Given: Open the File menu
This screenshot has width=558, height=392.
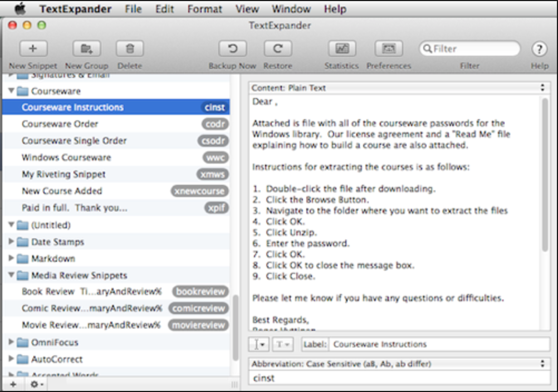Looking at the screenshot, I should [x=134, y=9].
